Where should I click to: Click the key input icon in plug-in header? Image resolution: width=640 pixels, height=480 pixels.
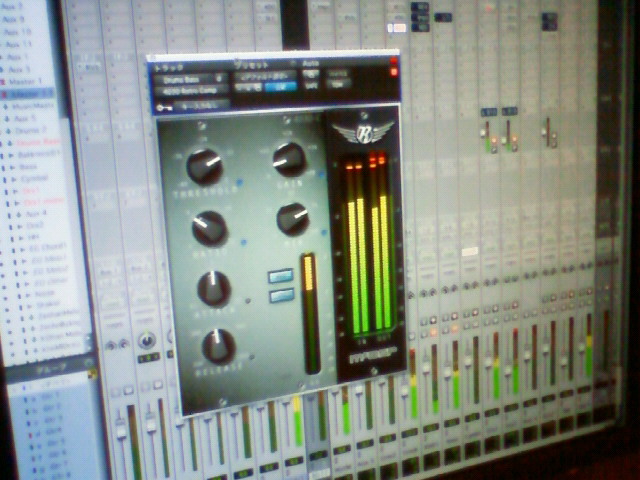[161, 108]
